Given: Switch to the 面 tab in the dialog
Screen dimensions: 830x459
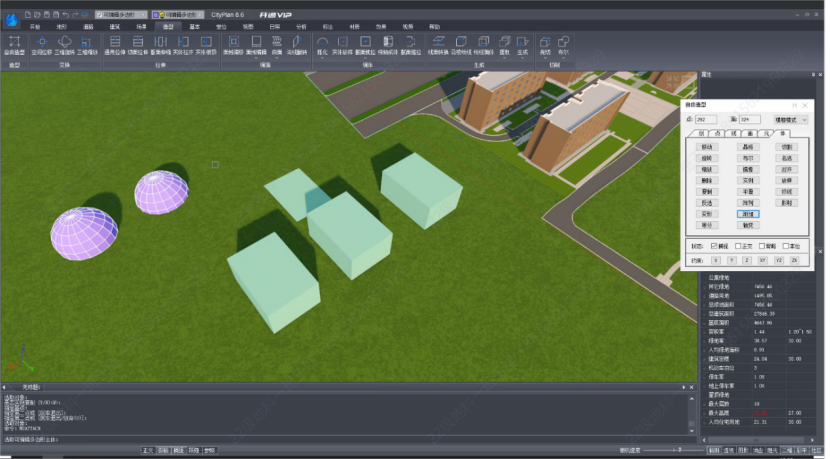Looking at the screenshot, I should click(x=750, y=133).
